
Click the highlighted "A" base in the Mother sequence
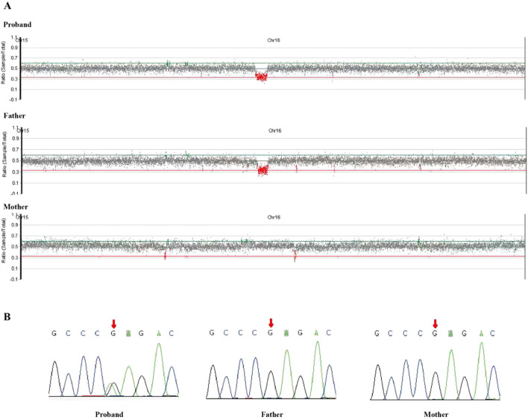click(x=450, y=333)
